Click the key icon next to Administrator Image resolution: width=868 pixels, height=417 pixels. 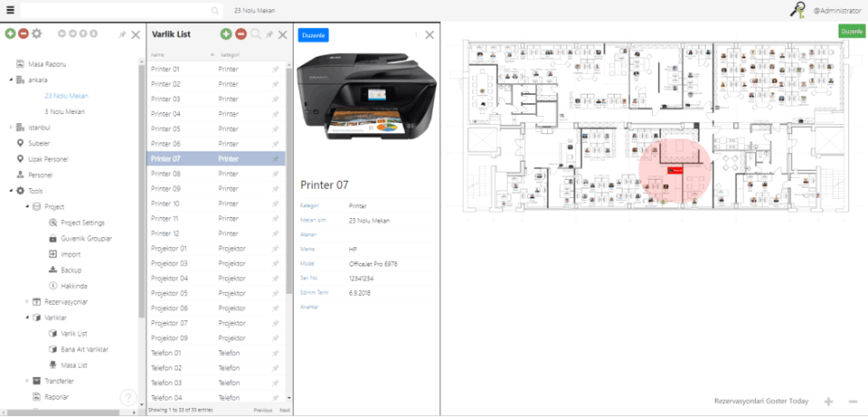[x=799, y=10]
